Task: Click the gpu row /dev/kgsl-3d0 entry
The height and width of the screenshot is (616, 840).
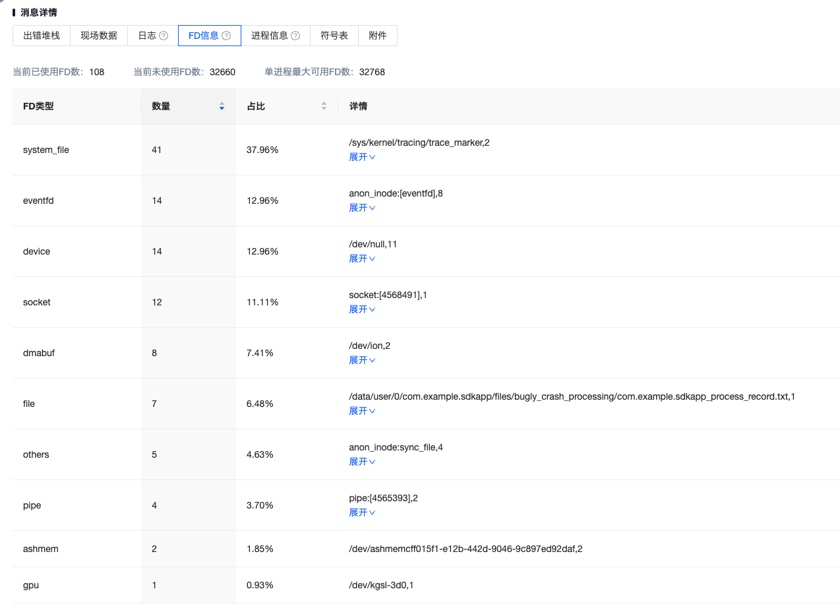Action: (381, 585)
